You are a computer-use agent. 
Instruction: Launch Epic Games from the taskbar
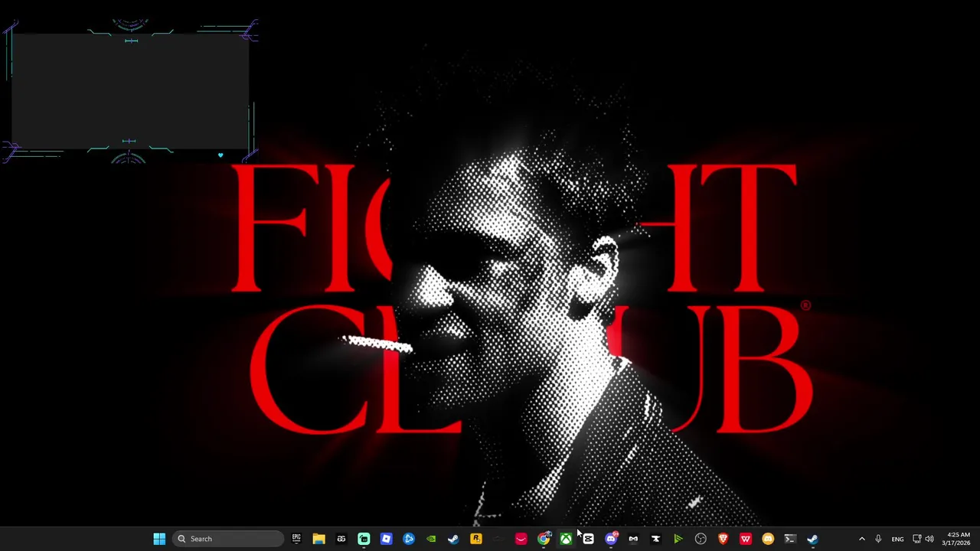(296, 539)
